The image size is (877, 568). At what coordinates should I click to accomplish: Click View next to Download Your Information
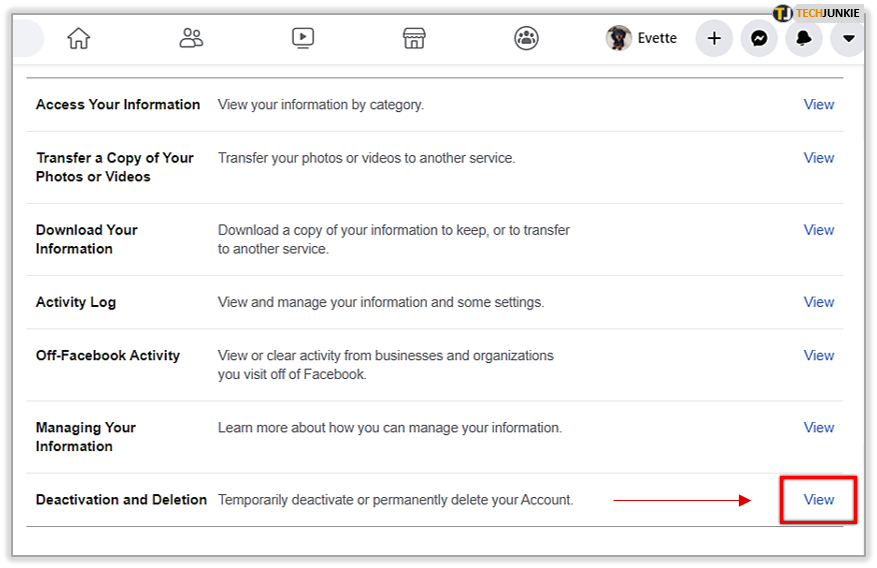point(818,229)
